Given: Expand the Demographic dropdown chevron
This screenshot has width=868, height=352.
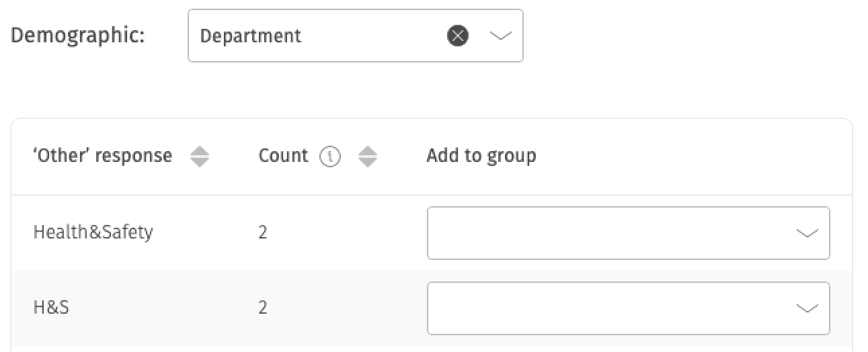Looking at the screenshot, I should click(x=500, y=36).
